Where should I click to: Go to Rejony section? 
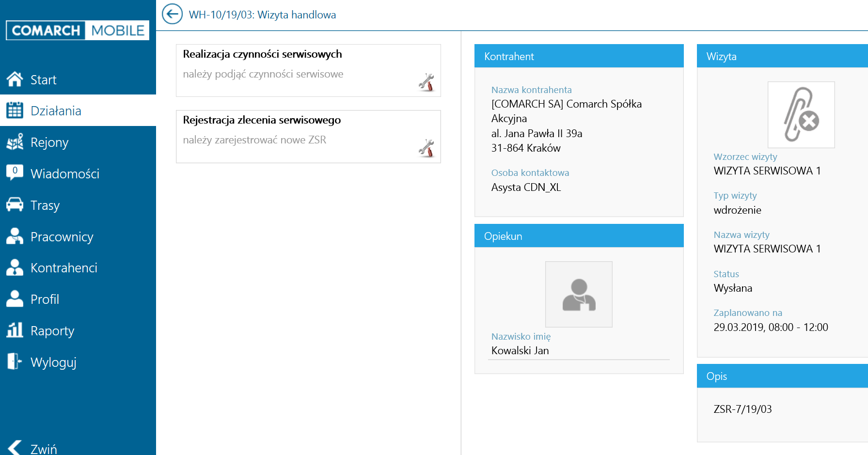[78, 142]
